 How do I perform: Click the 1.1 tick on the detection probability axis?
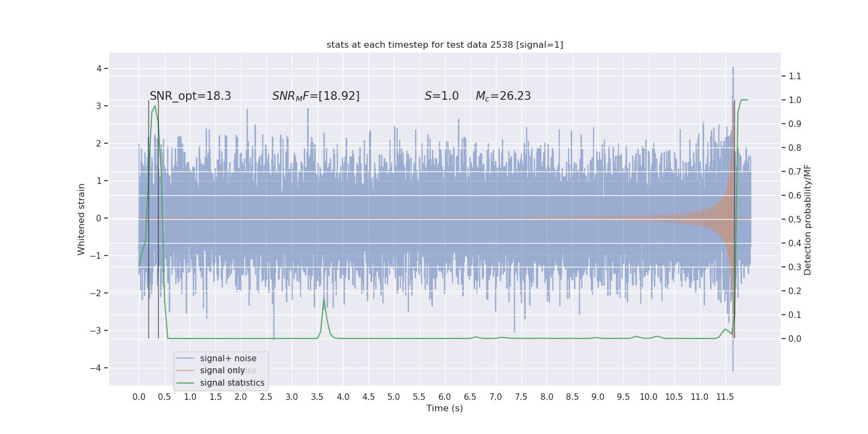pyautogui.click(x=795, y=76)
